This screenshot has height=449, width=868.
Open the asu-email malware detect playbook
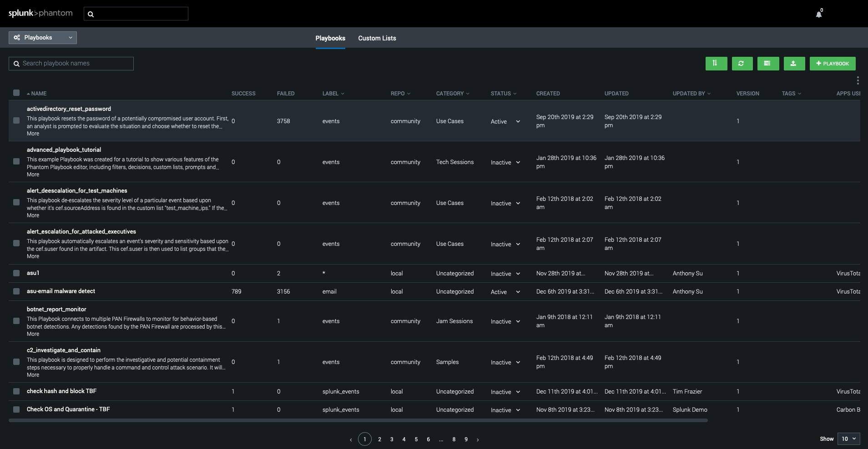click(x=61, y=291)
